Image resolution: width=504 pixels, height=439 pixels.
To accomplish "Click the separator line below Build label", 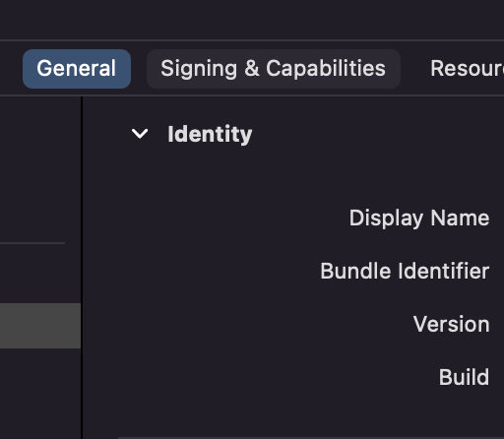I will pyautogui.click(x=311, y=438).
